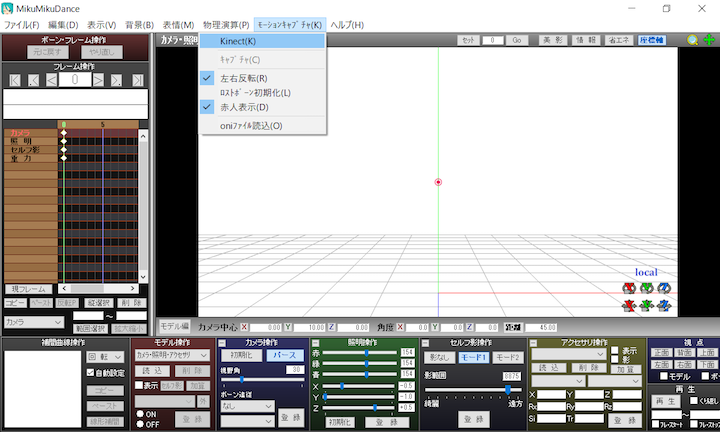Toggle くり返し repeat checkbox in 再生 panel
Screen dimensions: 720x432
tap(694, 400)
